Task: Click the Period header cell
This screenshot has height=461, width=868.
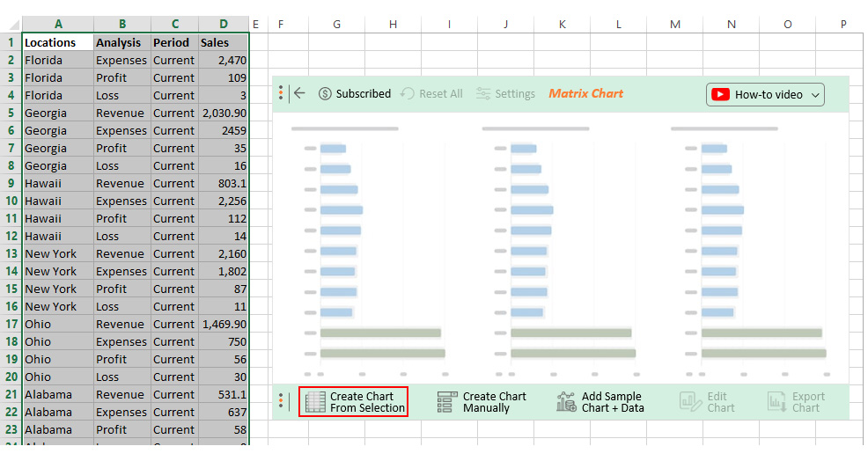Action: click(x=175, y=42)
